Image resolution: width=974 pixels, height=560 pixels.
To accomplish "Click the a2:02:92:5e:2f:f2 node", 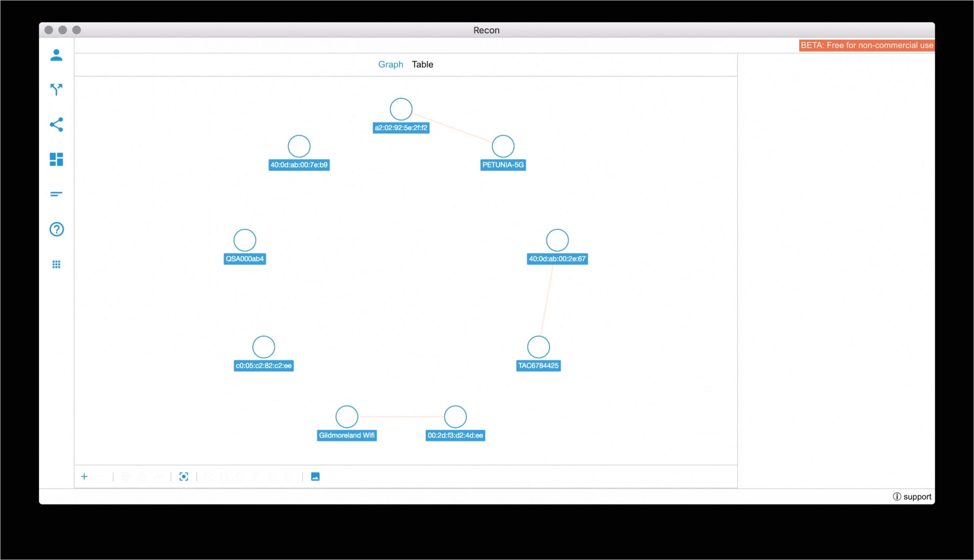I will [401, 110].
